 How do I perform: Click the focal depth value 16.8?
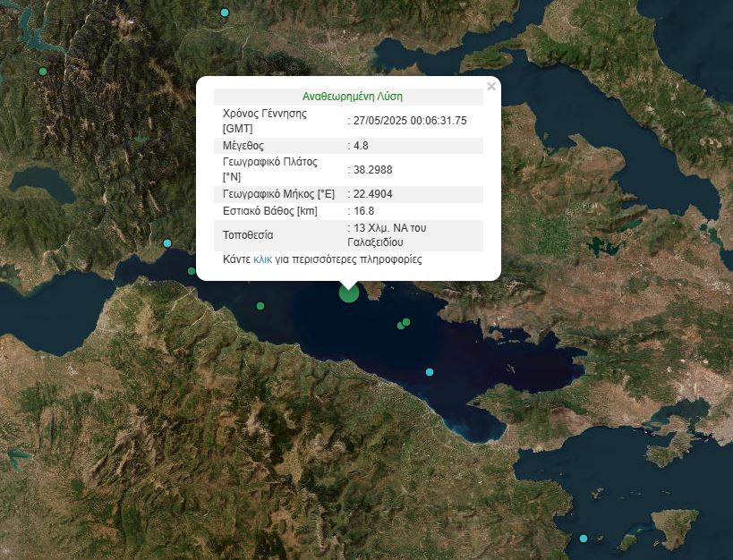click(x=363, y=211)
